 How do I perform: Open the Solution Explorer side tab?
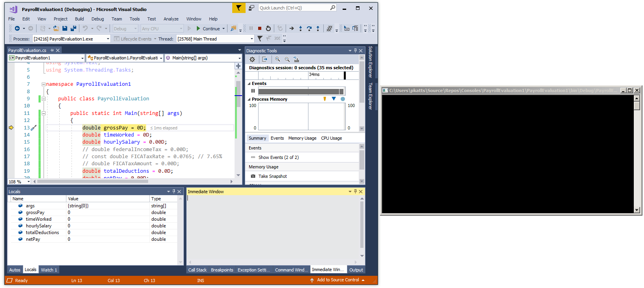(x=370, y=62)
